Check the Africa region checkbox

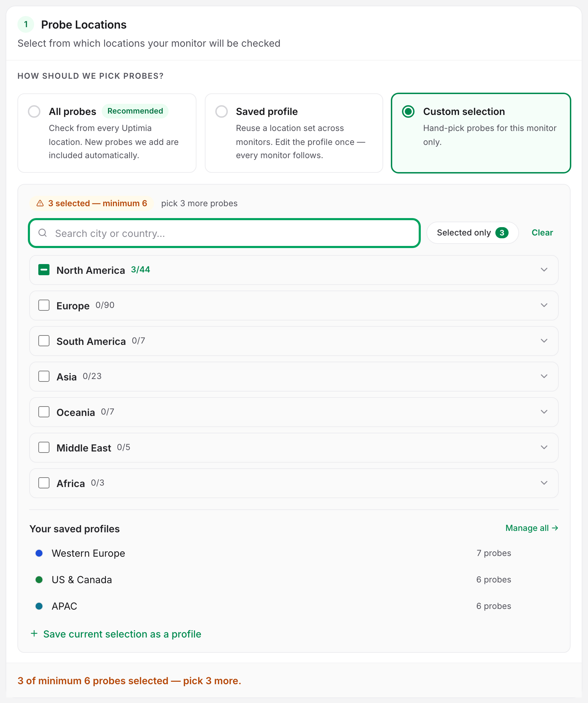(x=44, y=483)
